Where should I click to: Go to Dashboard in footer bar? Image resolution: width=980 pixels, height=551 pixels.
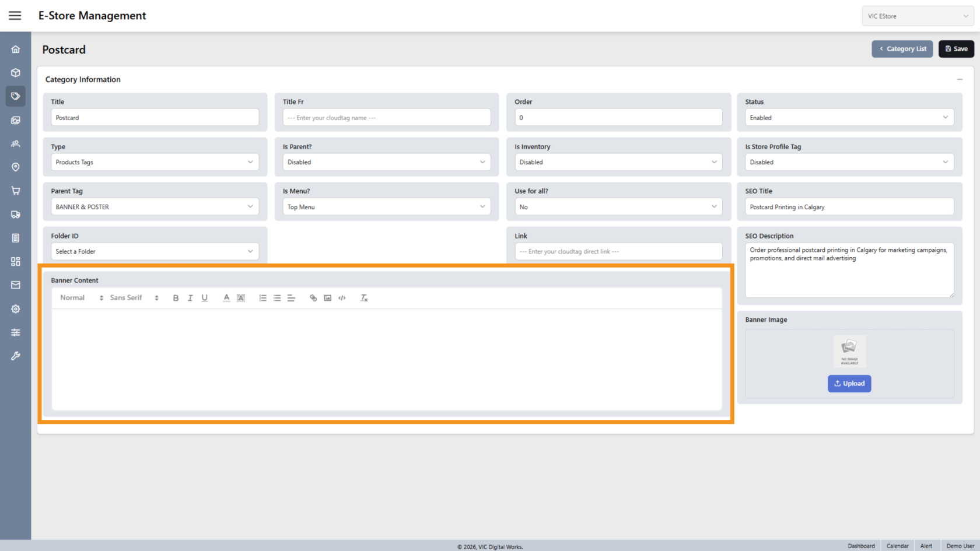pos(861,546)
